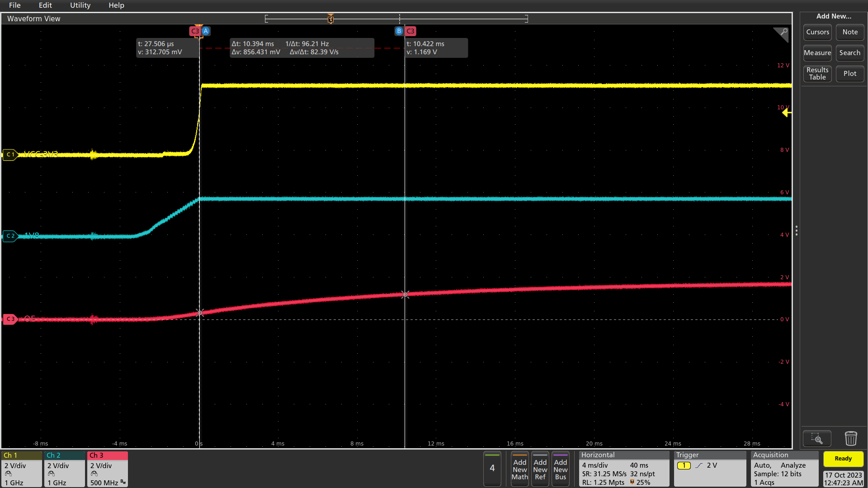Click cursor A marker badge

[206, 31]
